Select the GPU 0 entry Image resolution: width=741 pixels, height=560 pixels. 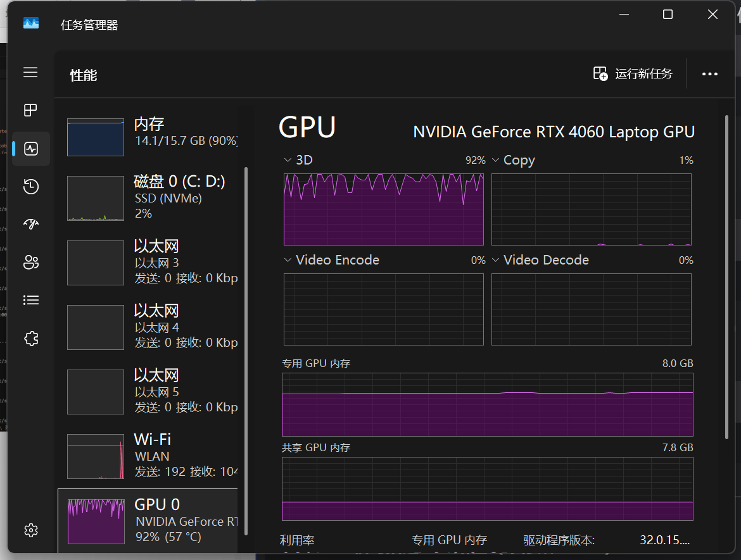pos(148,520)
